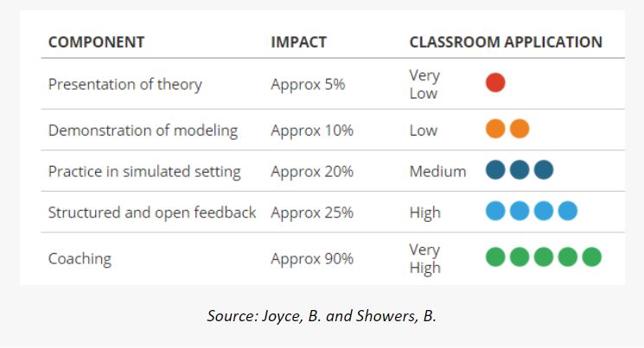Click the Approx 10% impact value
644x348 pixels.
tap(311, 130)
